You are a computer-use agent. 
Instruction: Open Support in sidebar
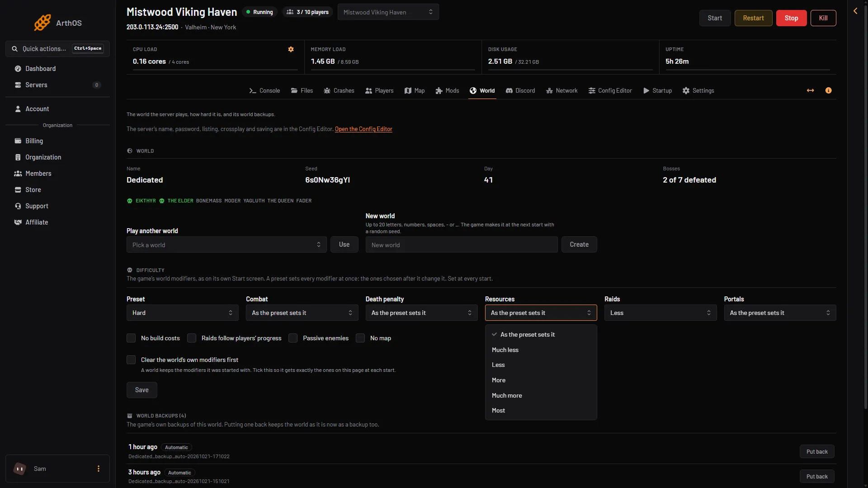(57, 206)
